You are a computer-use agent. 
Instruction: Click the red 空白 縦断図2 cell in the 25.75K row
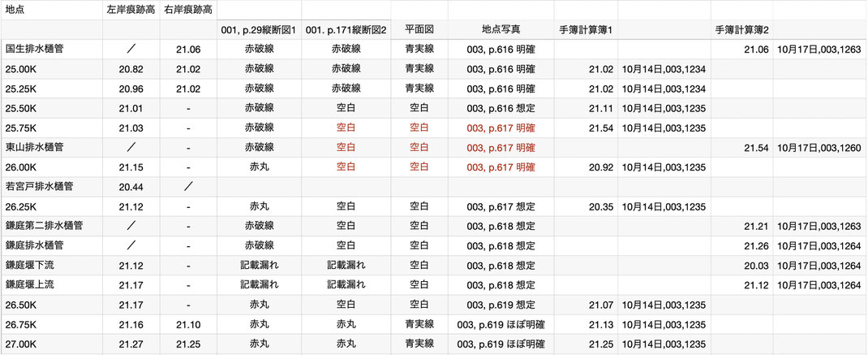point(346,128)
